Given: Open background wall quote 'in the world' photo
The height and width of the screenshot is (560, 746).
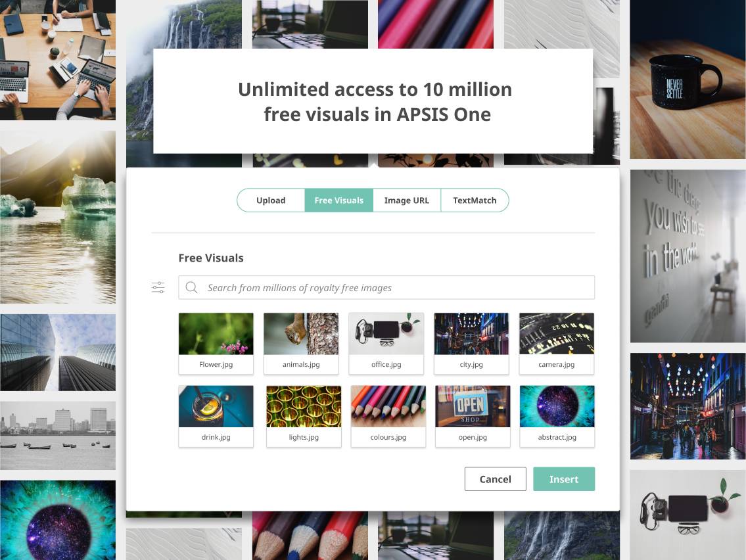Looking at the screenshot, I should coord(688,256).
